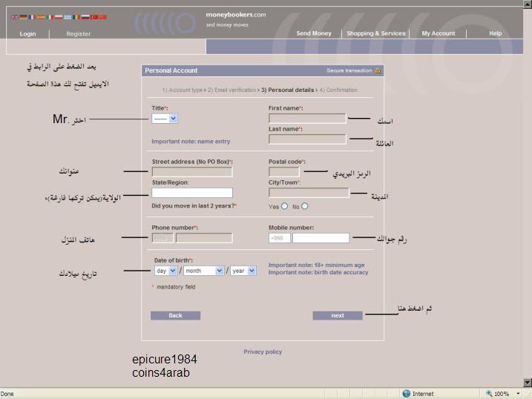This screenshot has height=399, width=532.
Task: Open My Account menu
Action: (x=439, y=33)
